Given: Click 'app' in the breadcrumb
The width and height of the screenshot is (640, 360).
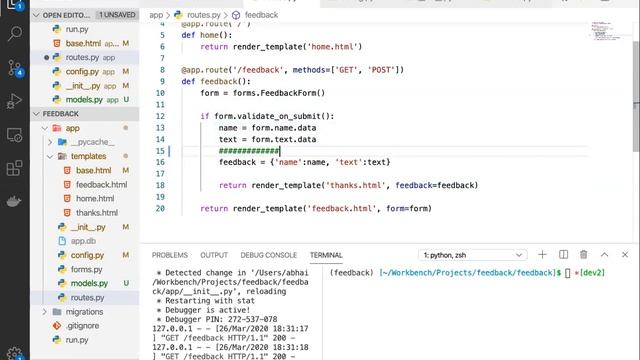Looking at the screenshot, I should 156,15.
